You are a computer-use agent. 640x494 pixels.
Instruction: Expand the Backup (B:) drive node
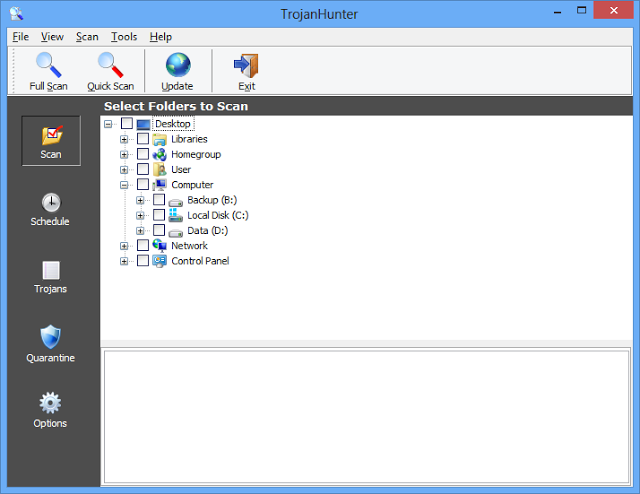point(140,200)
